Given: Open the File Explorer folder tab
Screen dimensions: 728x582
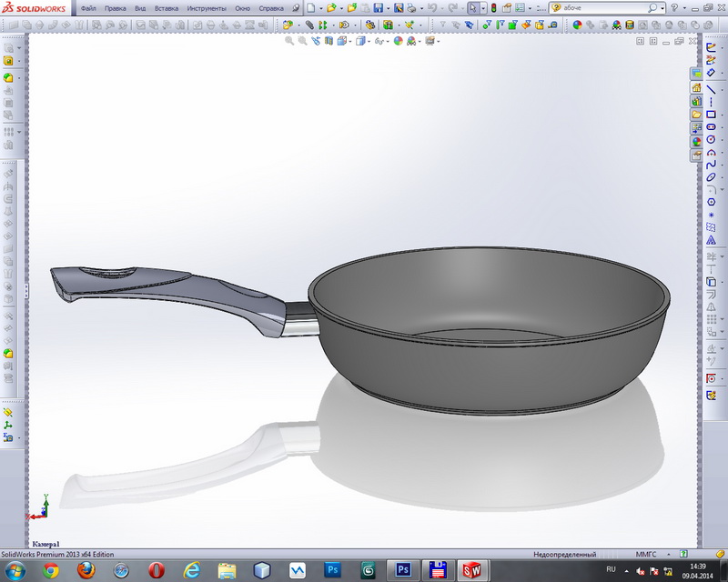Looking at the screenshot, I should pos(696,115).
